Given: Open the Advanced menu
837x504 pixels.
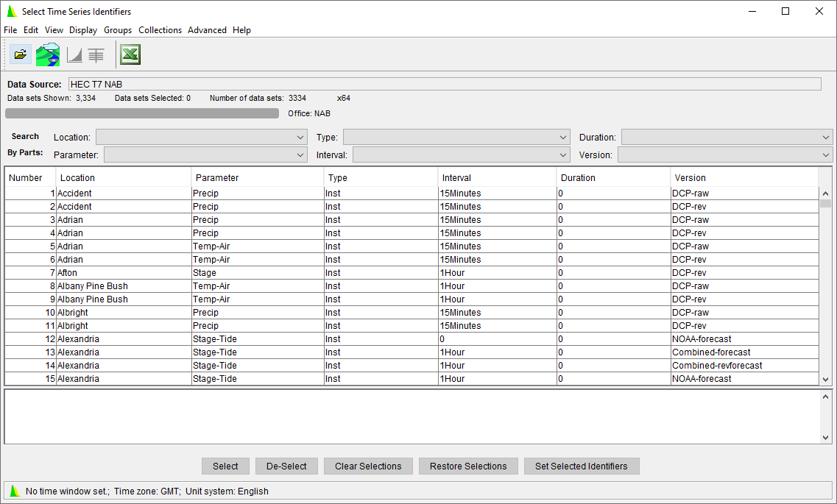Looking at the screenshot, I should [x=207, y=30].
